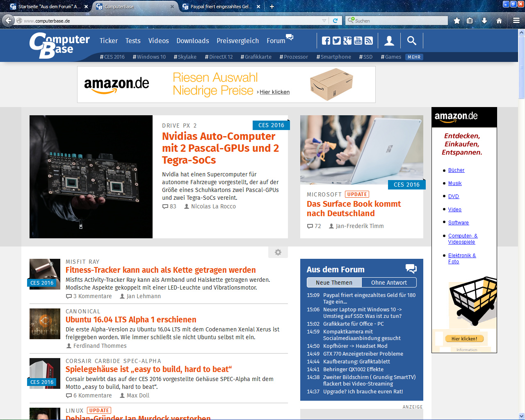Open the Preisvergleich menu
The height and width of the screenshot is (420, 525).
238,41
